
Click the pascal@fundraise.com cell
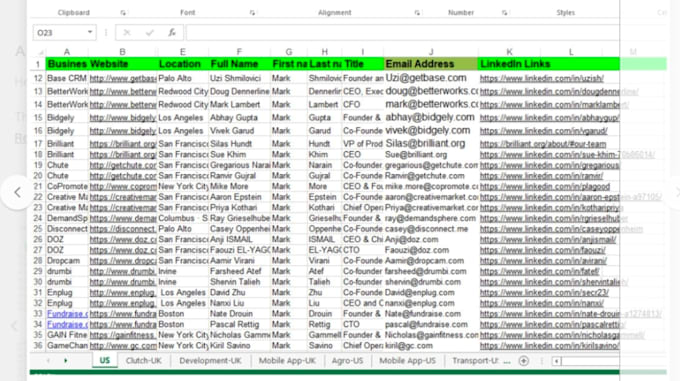click(431, 325)
